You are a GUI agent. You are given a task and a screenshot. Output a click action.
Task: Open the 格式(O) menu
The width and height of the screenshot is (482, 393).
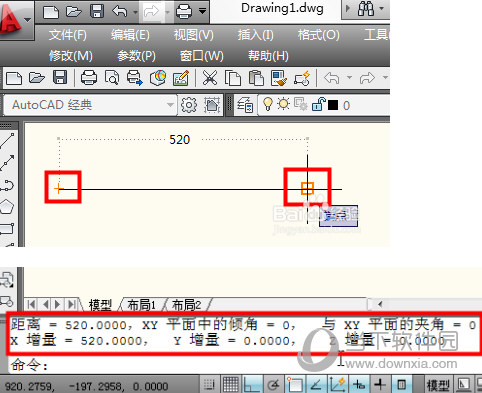(319, 35)
